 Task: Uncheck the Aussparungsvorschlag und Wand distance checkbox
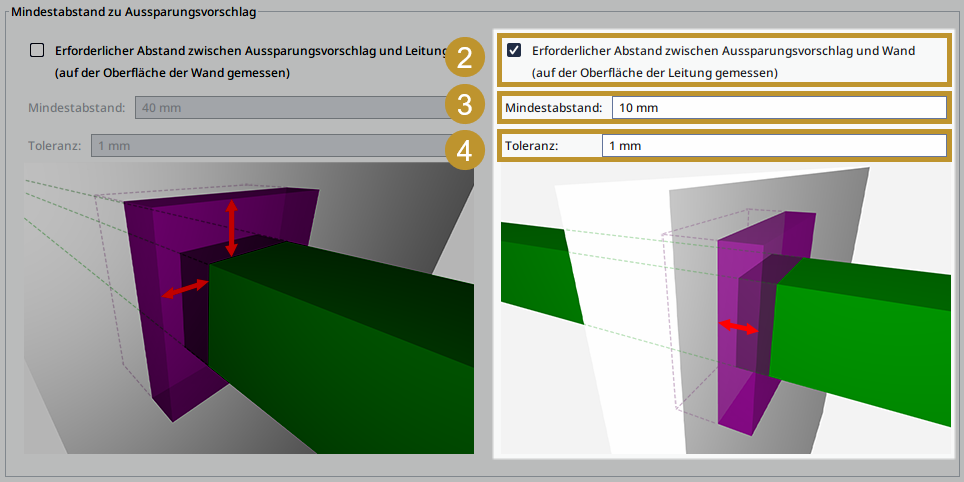click(x=514, y=50)
